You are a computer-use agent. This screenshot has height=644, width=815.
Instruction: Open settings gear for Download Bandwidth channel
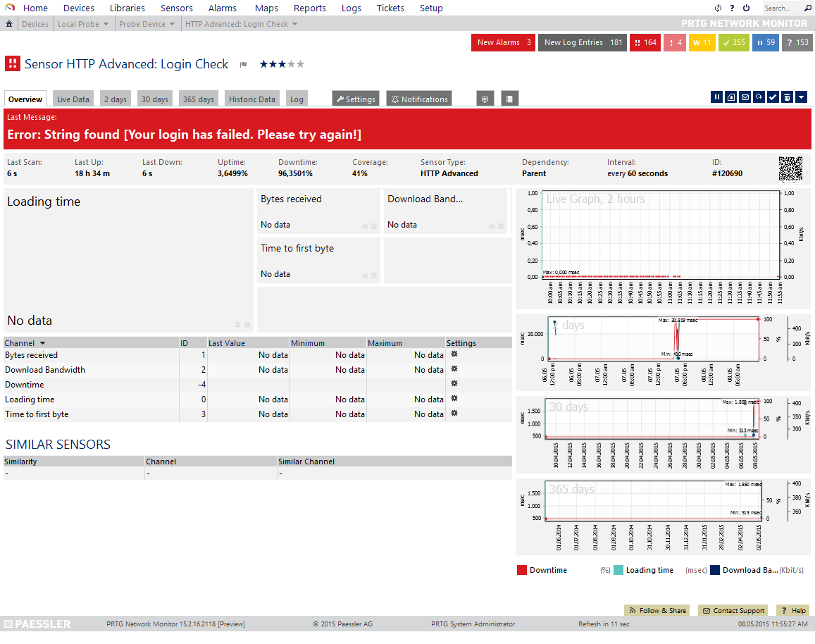[x=454, y=369]
